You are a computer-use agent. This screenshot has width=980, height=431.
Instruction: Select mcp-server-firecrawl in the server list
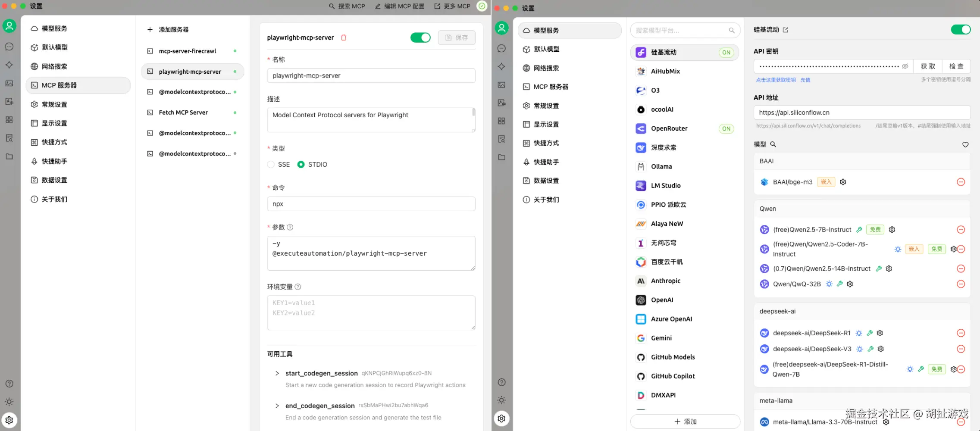[x=193, y=51]
